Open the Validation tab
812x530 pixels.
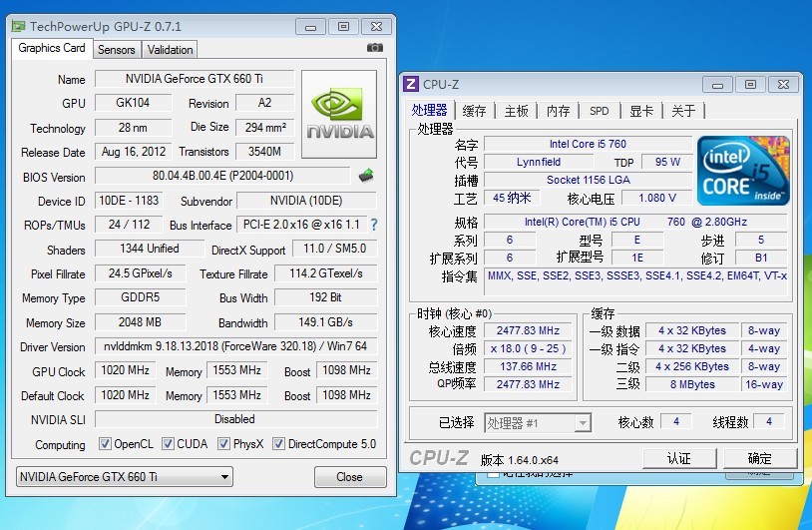170,50
